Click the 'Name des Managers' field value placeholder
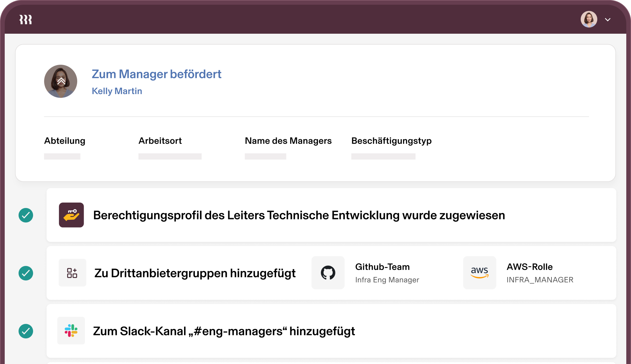This screenshot has height=364, width=631. (x=265, y=156)
